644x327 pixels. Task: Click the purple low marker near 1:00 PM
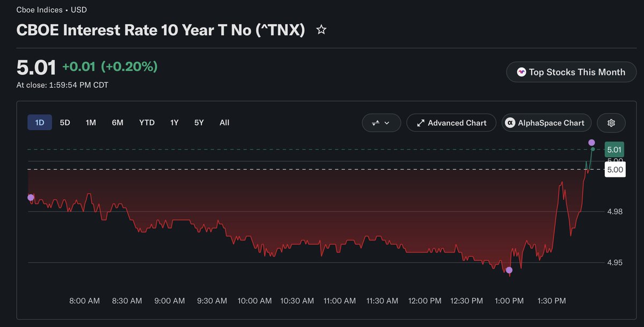(x=509, y=270)
